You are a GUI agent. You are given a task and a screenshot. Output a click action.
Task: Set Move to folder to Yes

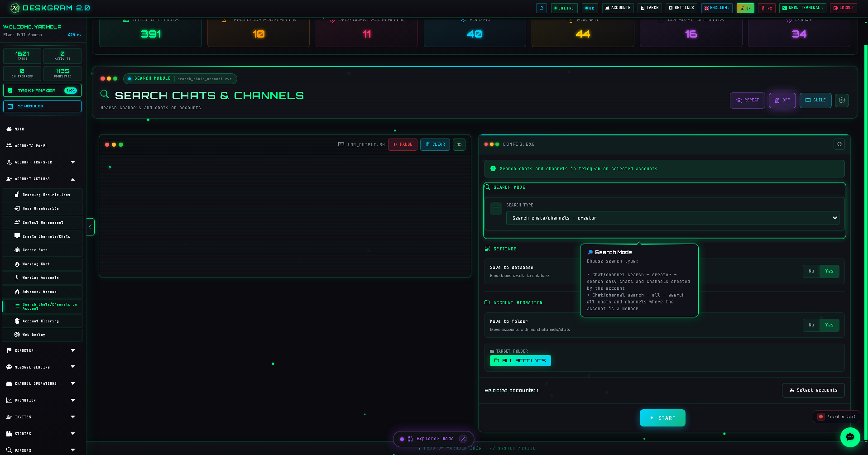tap(830, 325)
